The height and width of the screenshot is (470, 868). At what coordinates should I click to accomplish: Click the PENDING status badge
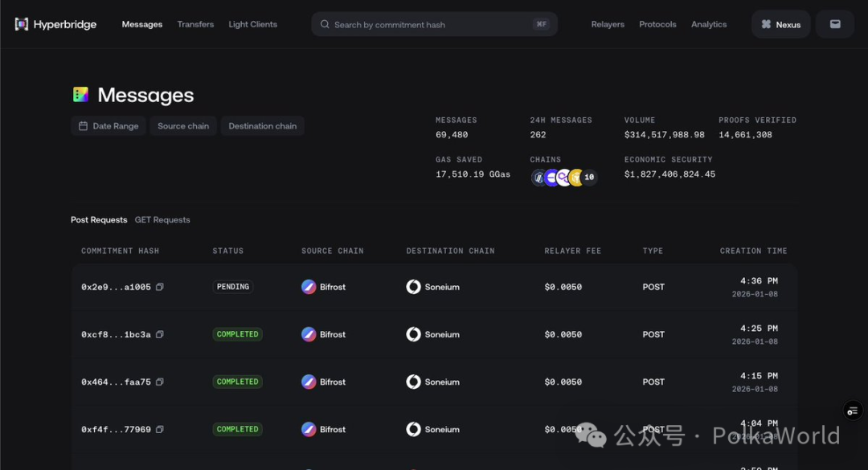pos(233,287)
